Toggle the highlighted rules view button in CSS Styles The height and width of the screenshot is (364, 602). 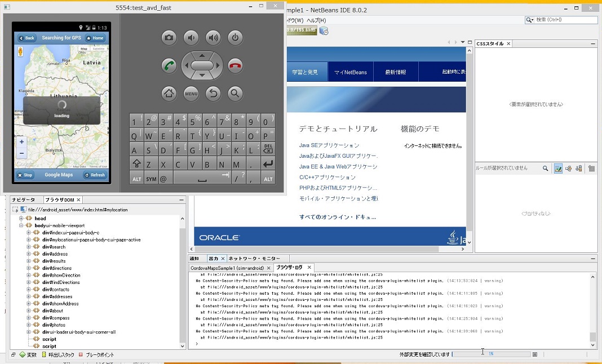pos(558,168)
